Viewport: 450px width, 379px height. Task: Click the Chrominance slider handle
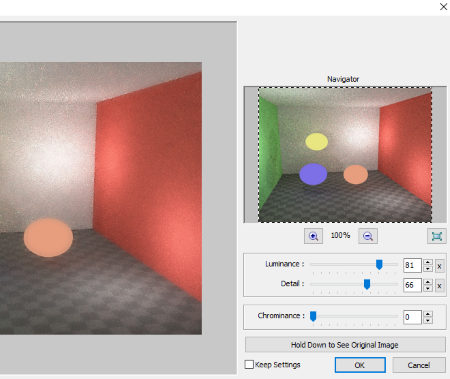(313, 316)
